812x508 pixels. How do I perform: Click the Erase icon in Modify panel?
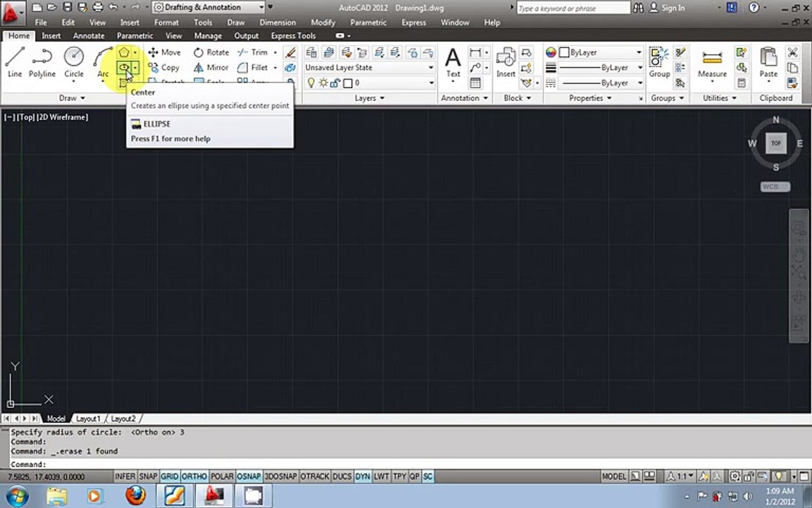290,52
